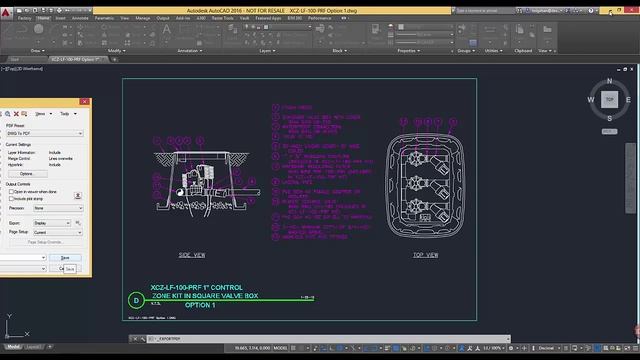
Task: Click the TOP face of the ViewCube
Action: (609, 99)
